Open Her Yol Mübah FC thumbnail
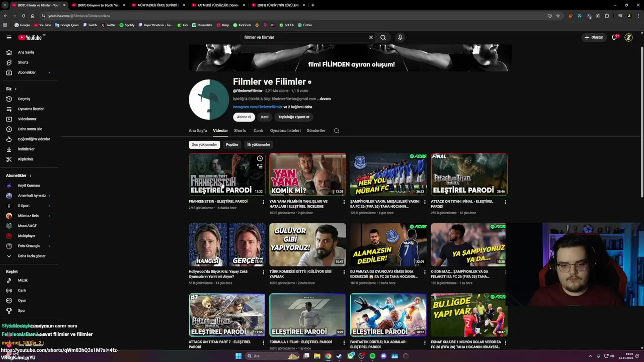Image resolution: width=644 pixels, height=362 pixels. (388, 174)
